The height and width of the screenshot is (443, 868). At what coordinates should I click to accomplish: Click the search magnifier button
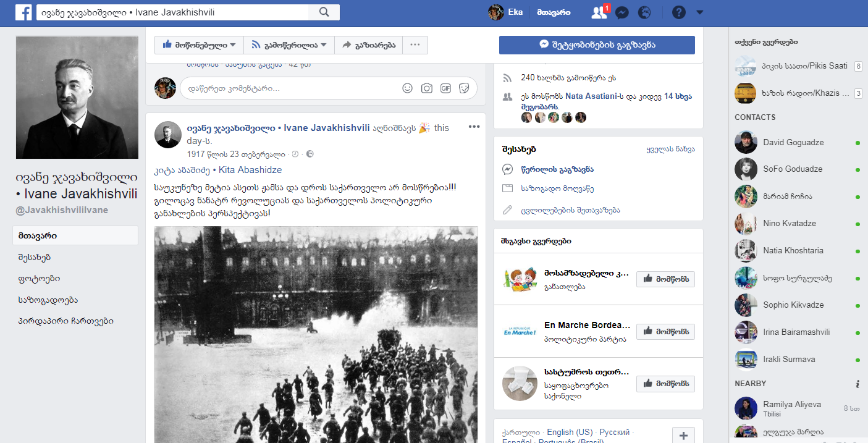click(324, 12)
